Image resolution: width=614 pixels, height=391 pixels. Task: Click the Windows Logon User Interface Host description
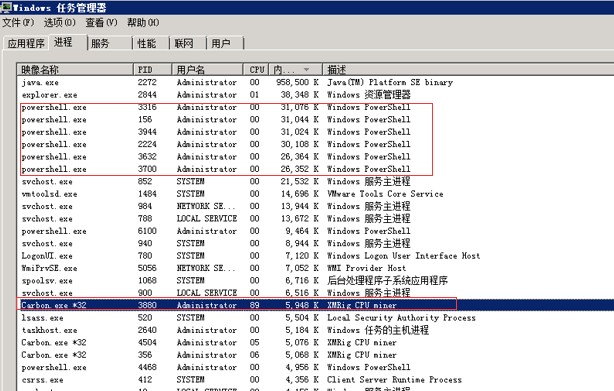[x=403, y=256]
